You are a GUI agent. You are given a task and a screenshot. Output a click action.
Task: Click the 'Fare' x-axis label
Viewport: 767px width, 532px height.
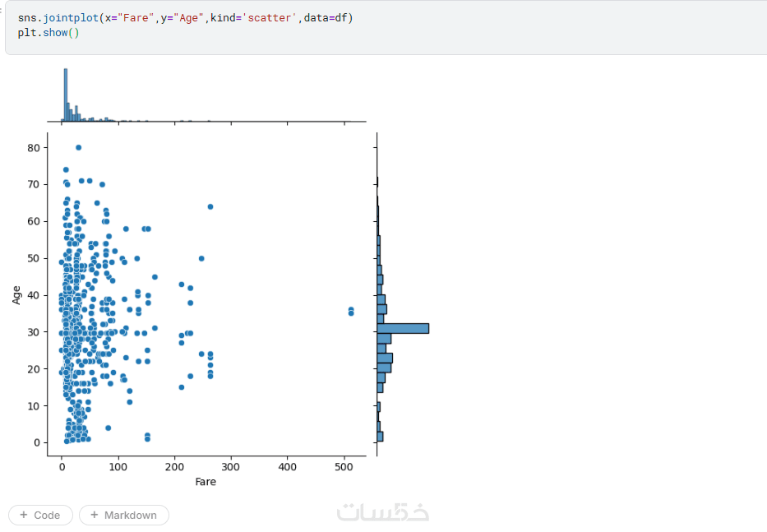[x=206, y=482]
